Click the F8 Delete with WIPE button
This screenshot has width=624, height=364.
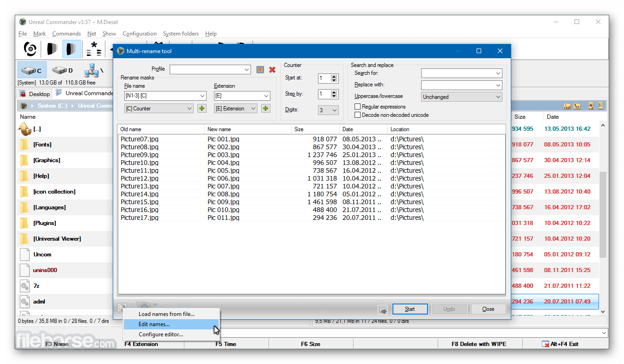(x=479, y=344)
